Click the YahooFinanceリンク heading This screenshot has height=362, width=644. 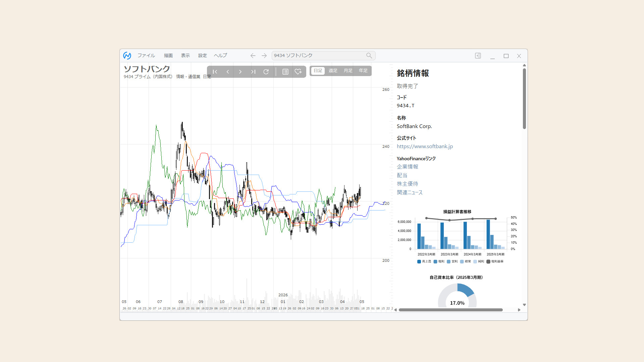pos(416,159)
